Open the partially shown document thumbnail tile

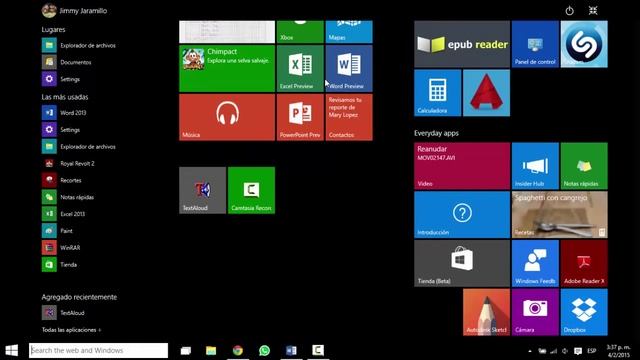click(x=227, y=32)
